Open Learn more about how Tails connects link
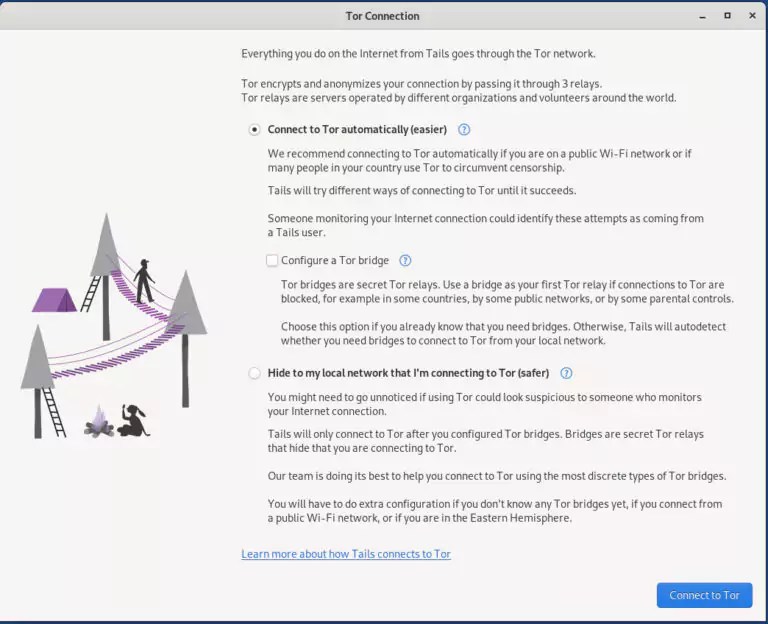Screen dimensions: 768x624 tap(346, 554)
